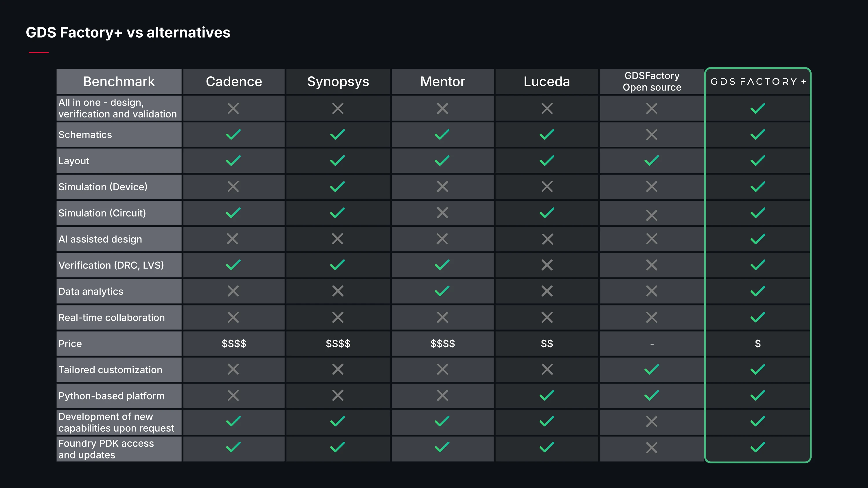Click the 'GDSFactory Open source' column header
Screen dimensions: 868x488
click(652, 82)
